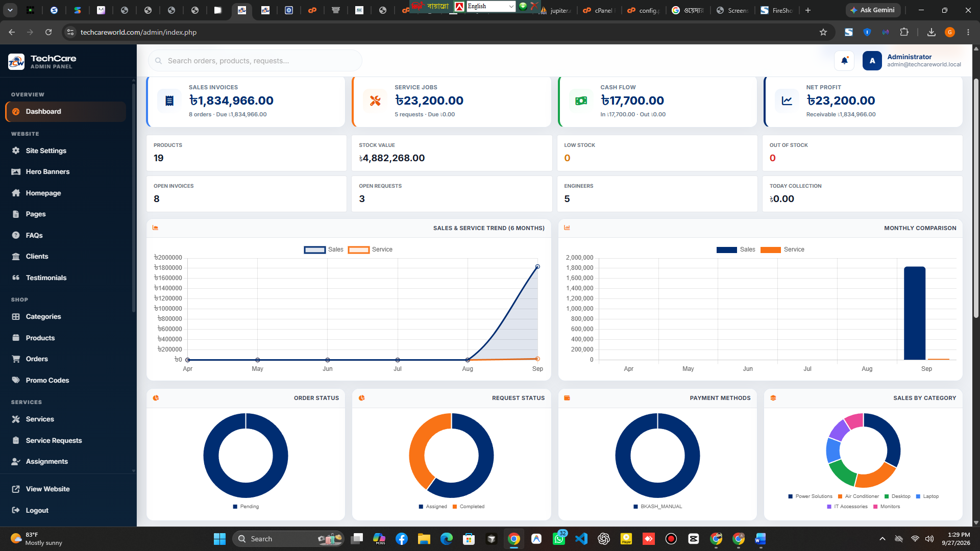Open the English language dropdown
Screen dimensions: 980x551
click(x=491, y=6)
